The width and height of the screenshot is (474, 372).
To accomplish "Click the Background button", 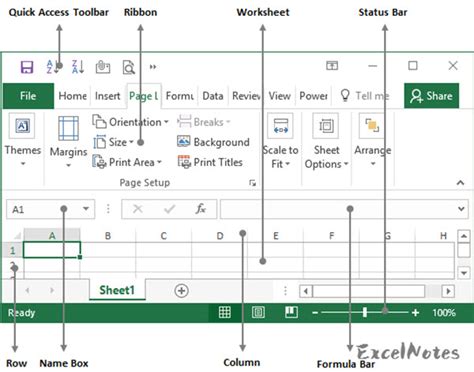I will 213,142.
